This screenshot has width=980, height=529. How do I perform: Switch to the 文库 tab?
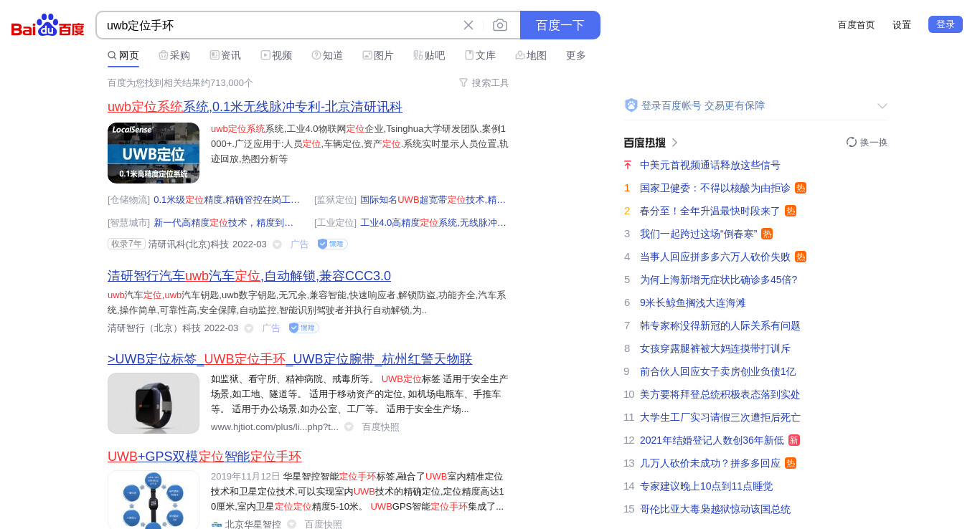coord(480,55)
